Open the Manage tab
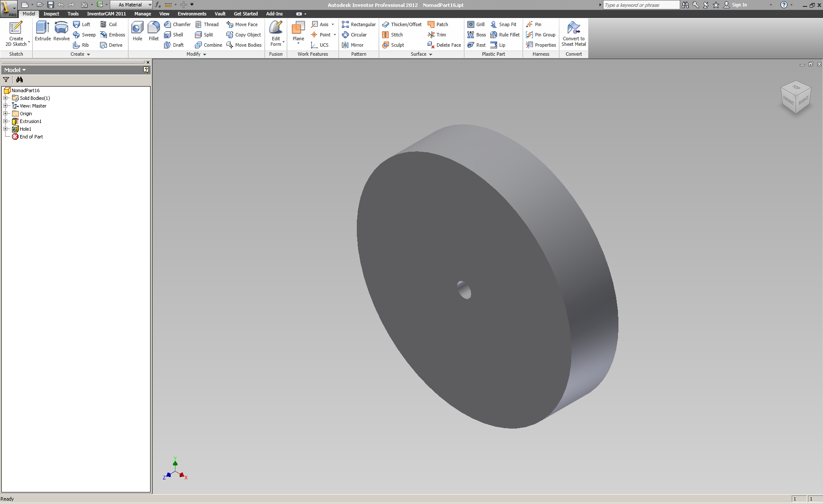The image size is (823, 504). coord(142,14)
